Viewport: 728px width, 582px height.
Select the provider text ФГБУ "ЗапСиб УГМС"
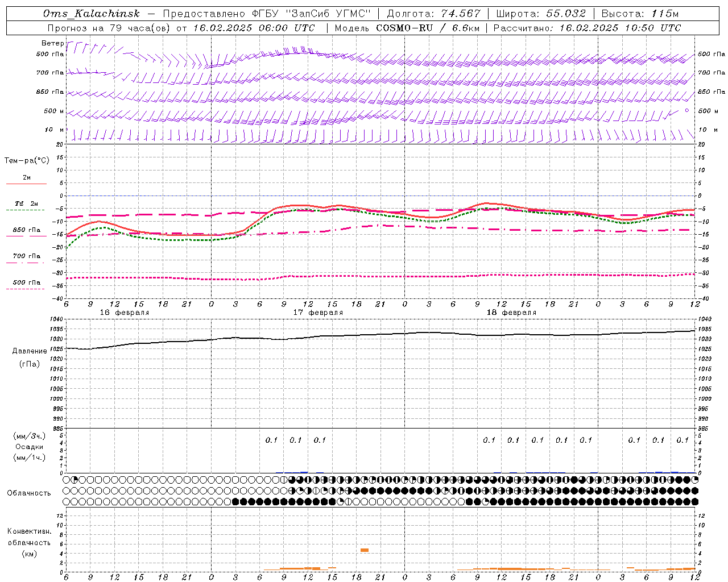(x=312, y=14)
